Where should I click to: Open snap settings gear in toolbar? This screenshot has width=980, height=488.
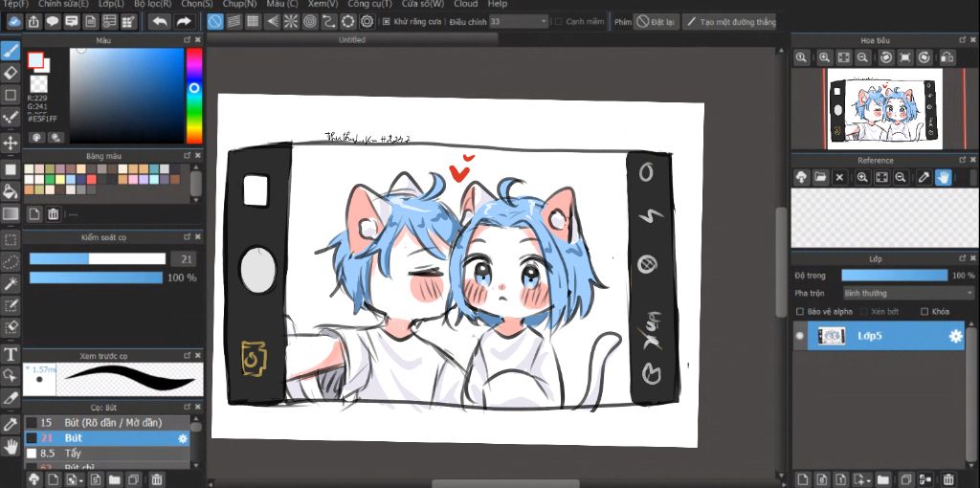[367, 22]
